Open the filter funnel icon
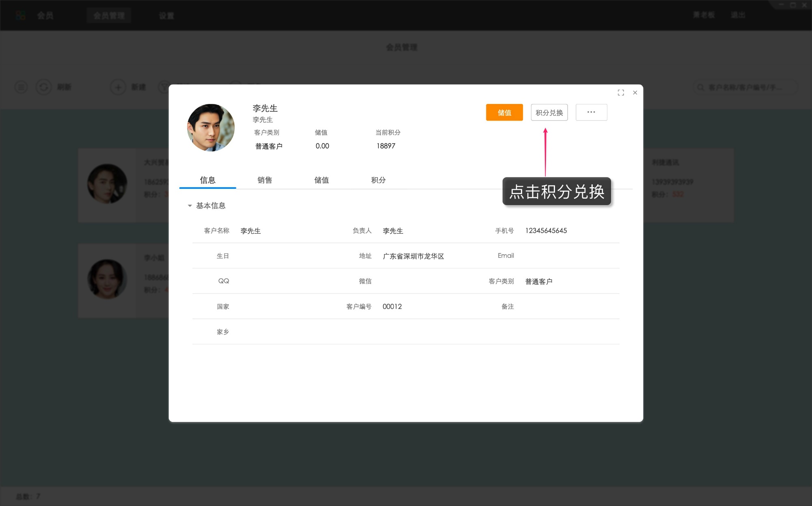The width and height of the screenshot is (812, 506). point(162,87)
